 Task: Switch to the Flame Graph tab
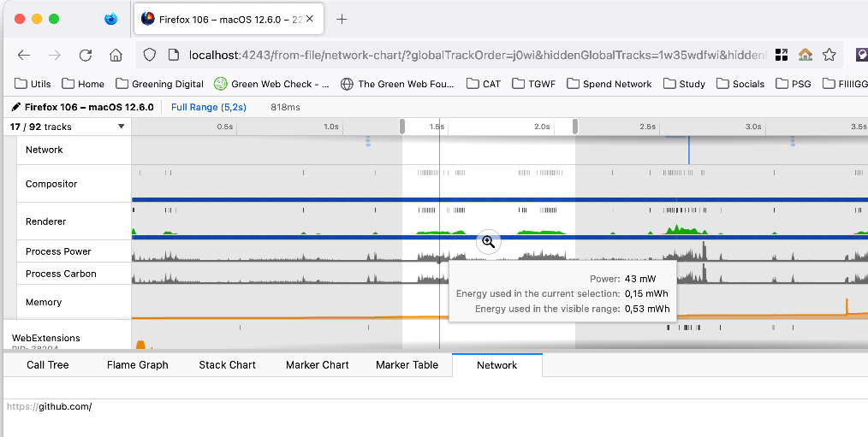[137, 365]
